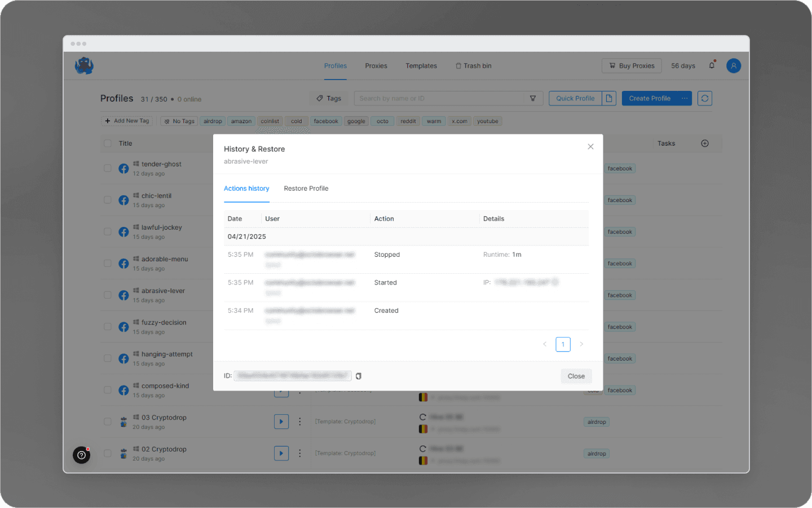Screen dimensions: 812x508
Task: Click Add New Tag
Action: [x=127, y=121]
